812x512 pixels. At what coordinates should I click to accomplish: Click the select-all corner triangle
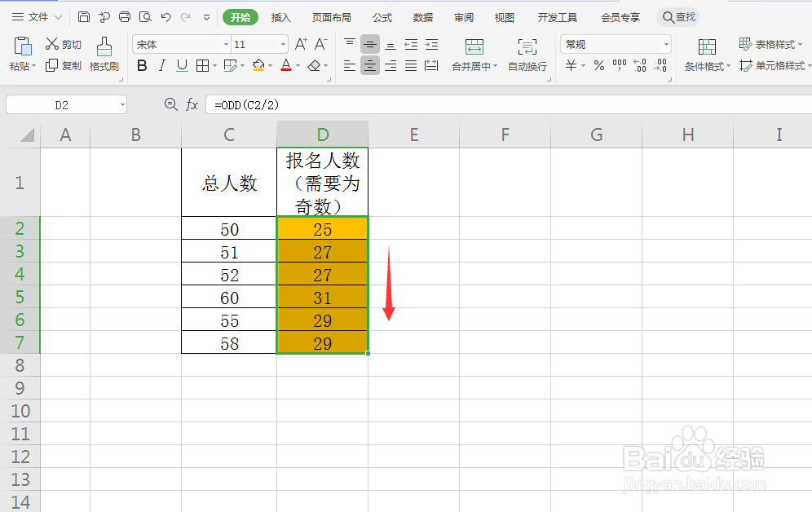coord(28,135)
